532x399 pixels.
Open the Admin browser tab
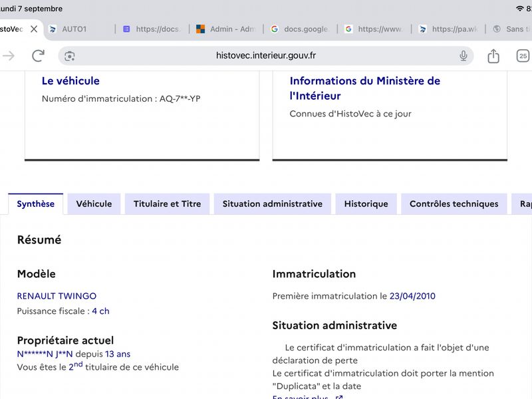tap(226, 29)
